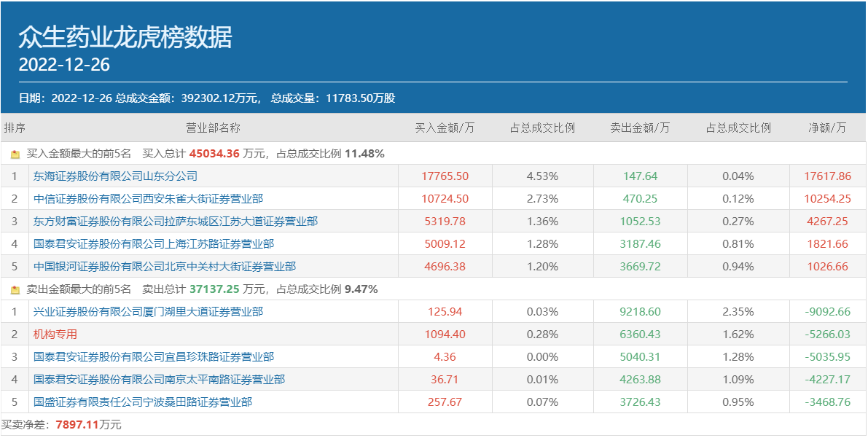This screenshot has height=438, width=868.
Task: Click the 净额/万 column header
Action: (x=827, y=128)
